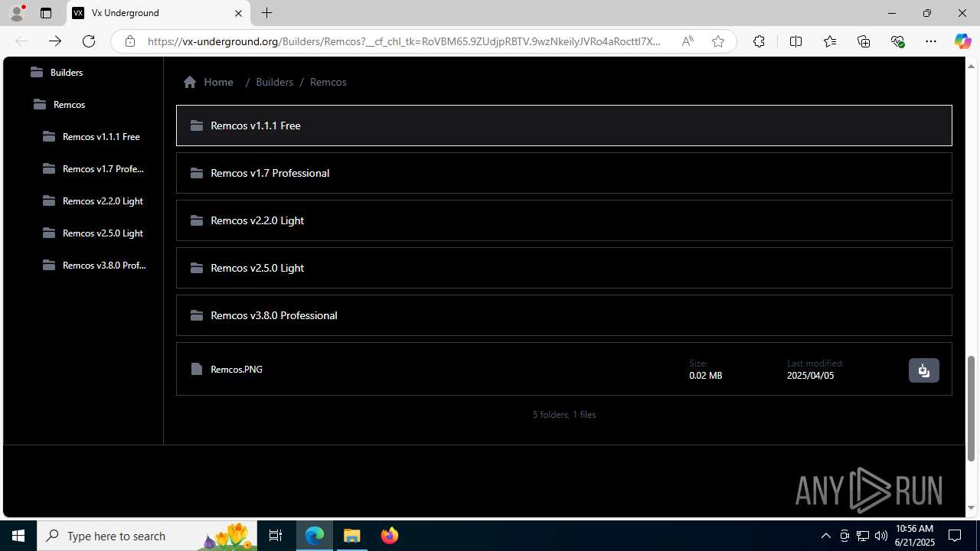Image resolution: width=980 pixels, height=551 pixels.
Task: Click the Remcos.PNG file name
Action: coord(237,370)
